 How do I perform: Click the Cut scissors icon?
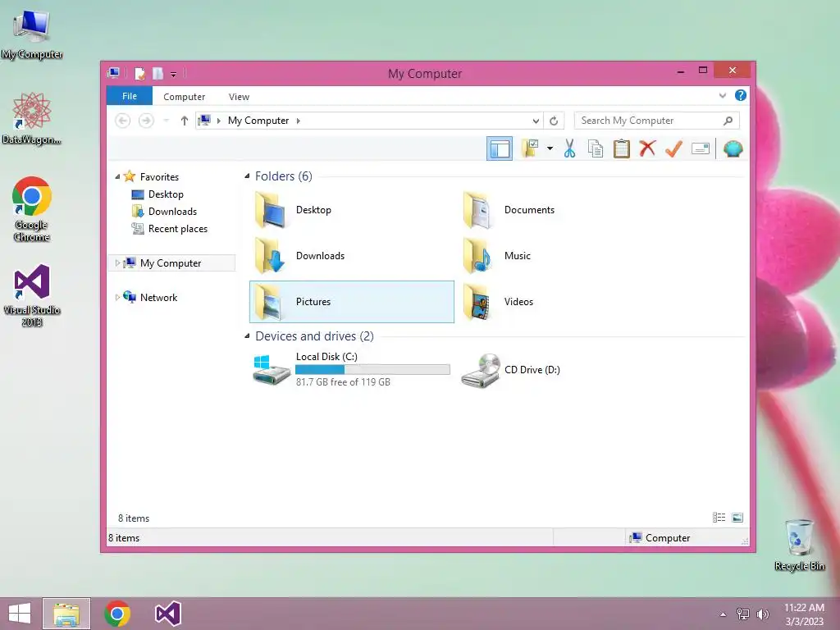click(x=569, y=148)
